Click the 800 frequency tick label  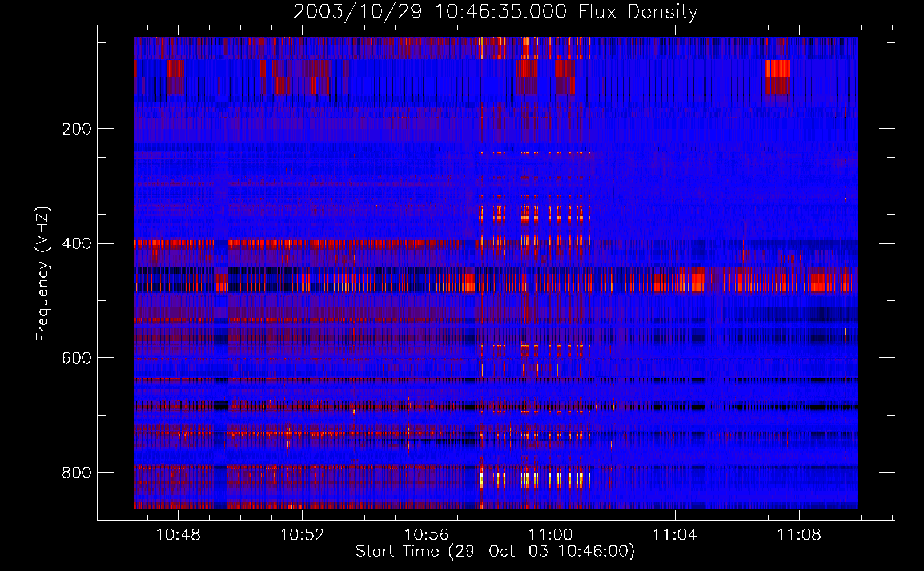pyautogui.click(x=77, y=473)
